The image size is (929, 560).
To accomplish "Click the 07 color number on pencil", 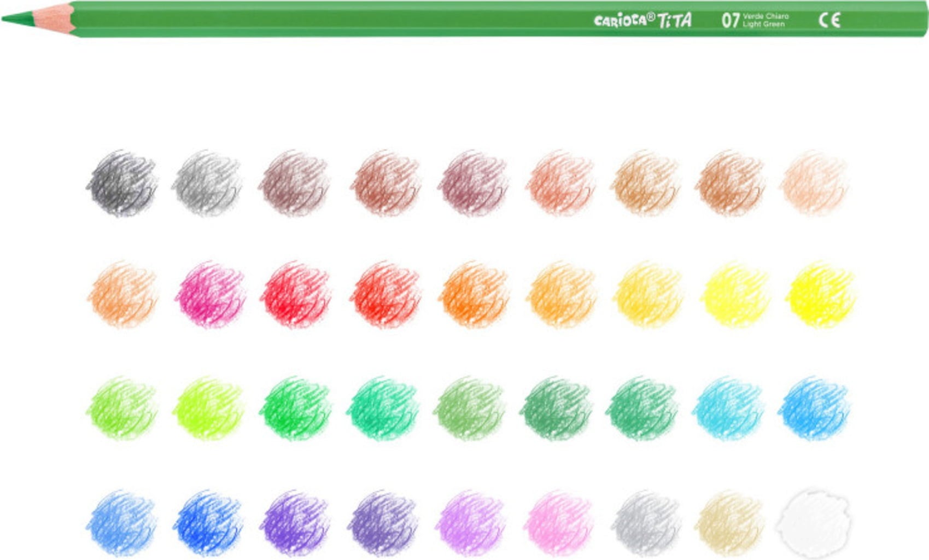I will 730,20.
